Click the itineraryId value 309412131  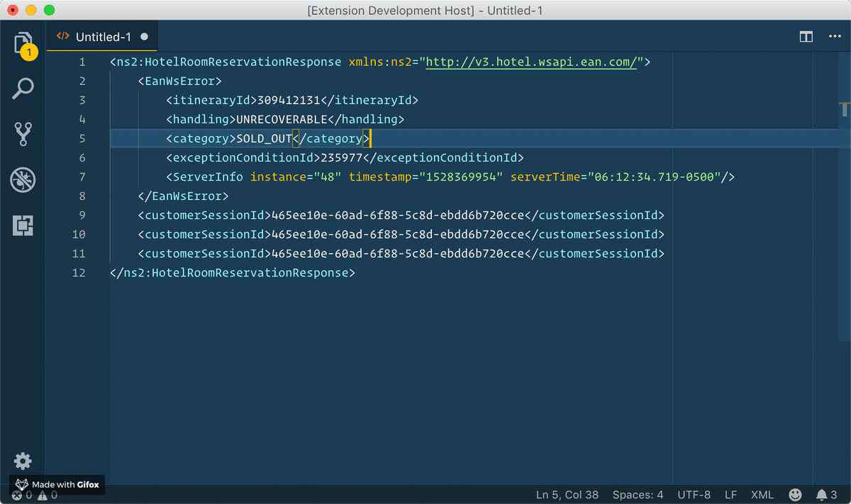(289, 101)
